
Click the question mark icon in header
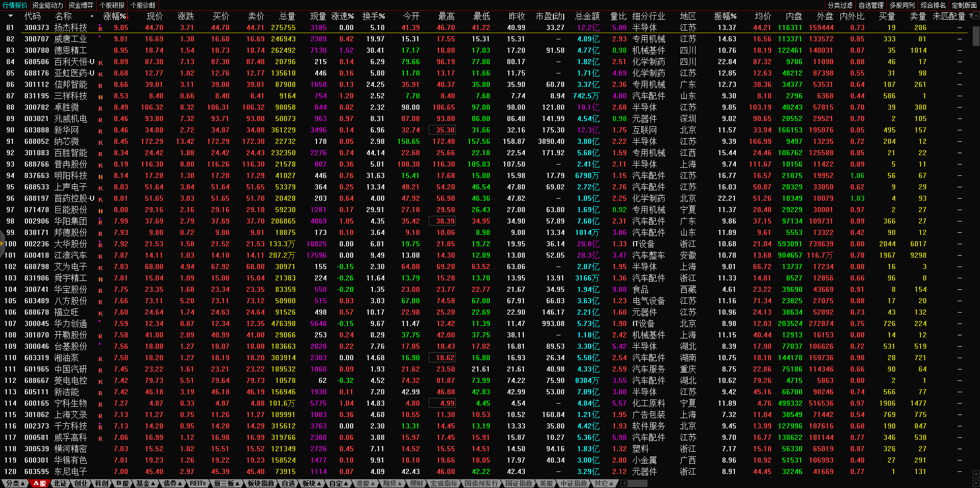pyautogui.click(x=971, y=16)
